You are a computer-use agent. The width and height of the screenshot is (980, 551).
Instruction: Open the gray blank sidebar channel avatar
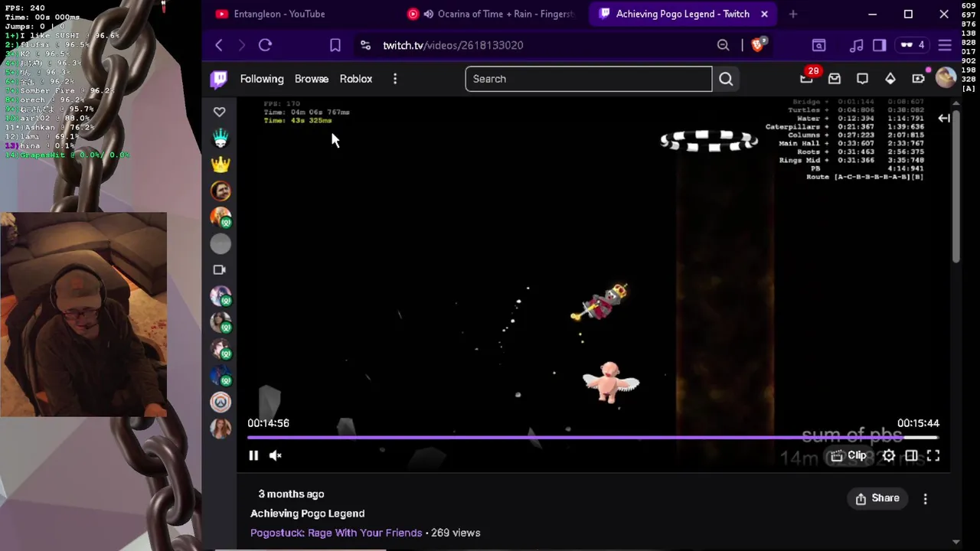(220, 244)
